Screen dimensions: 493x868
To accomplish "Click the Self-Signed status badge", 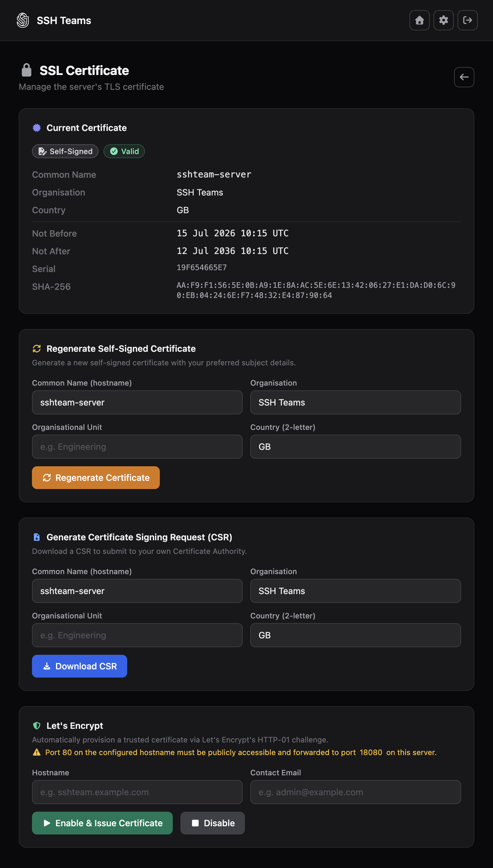I will pyautogui.click(x=65, y=151).
